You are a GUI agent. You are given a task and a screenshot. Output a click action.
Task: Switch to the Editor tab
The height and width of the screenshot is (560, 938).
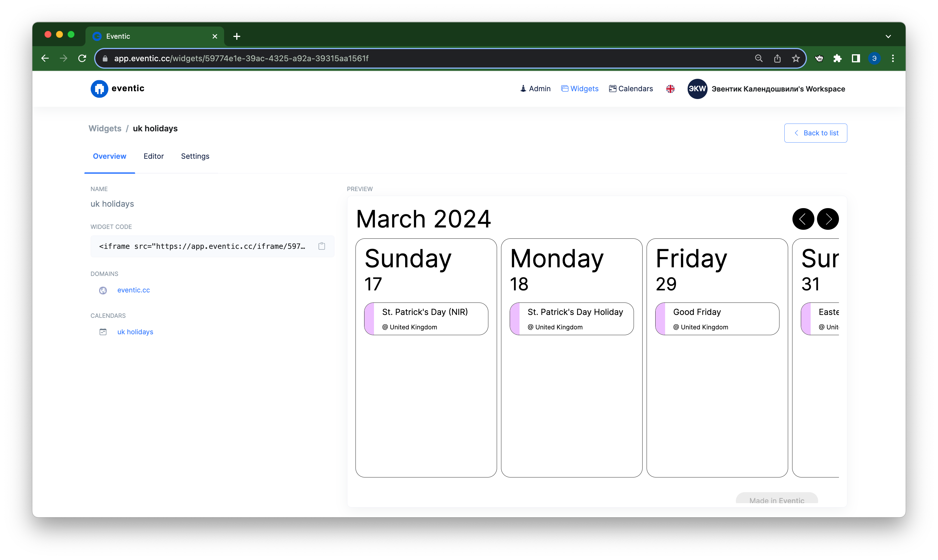pos(154,156)
